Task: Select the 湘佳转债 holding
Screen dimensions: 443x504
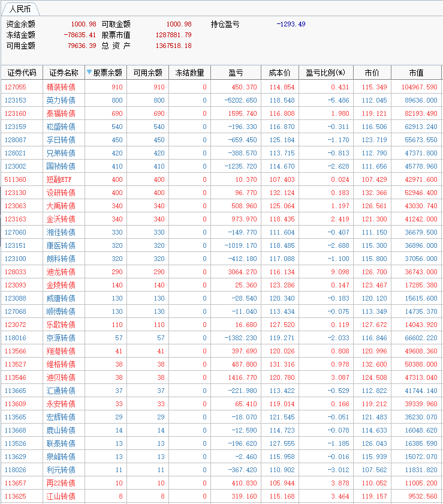Action: point(61,232)
